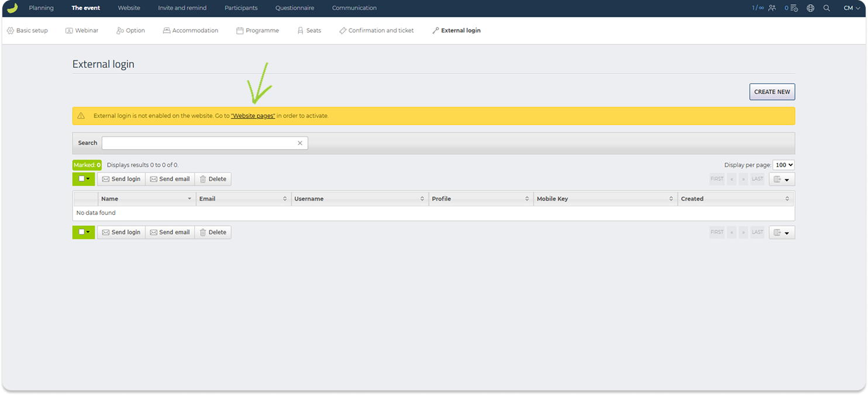Click top previous page « button
The width and height of the screenshot is (868, 395).
(732, 179)
